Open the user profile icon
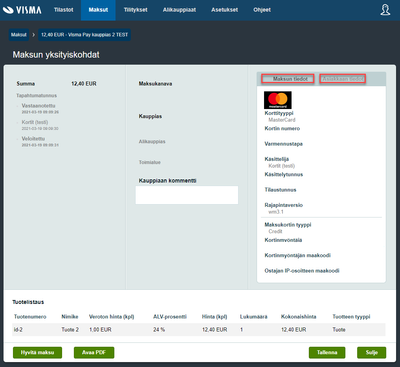The image size is (400, 367). pyautogui.click(x=385, y=10)
